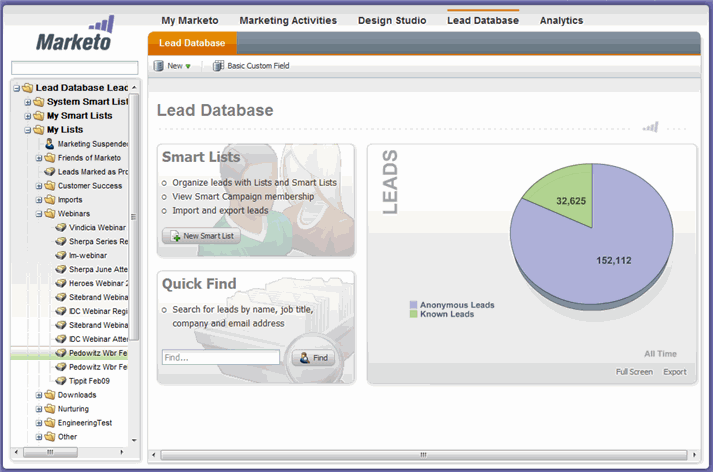Click the Sherpa Series list icon
Screen dimensions: 713x472
[60, 241]
